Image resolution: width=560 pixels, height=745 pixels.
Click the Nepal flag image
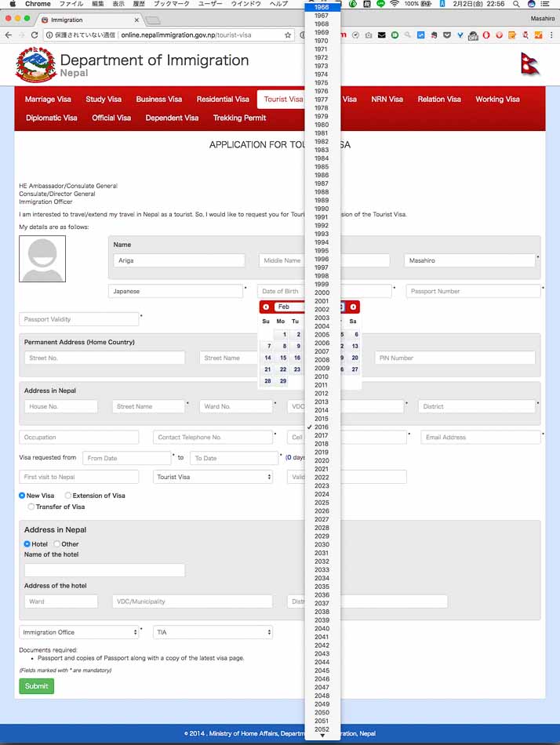(x=530, y=64)
